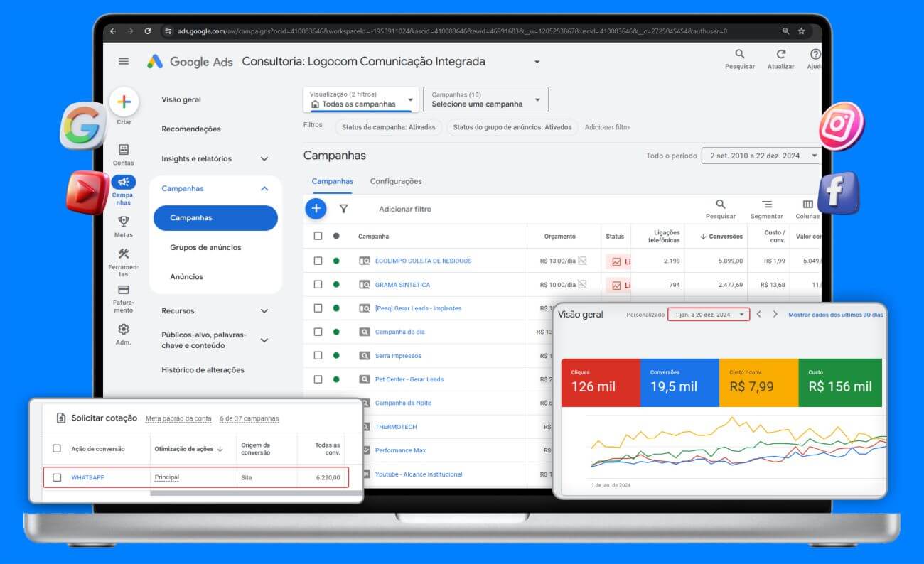Click the Google Ads logo
924x564 pixels.
coord(190,62)
